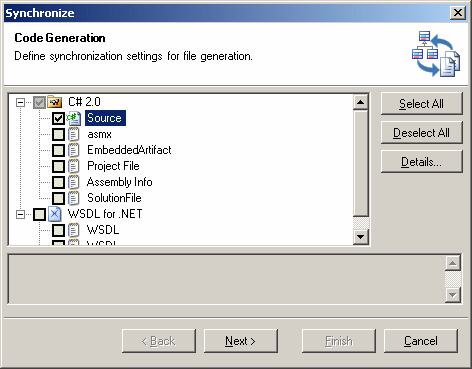Screen dimensions: 472x369
Task: Enable the asmx checkbox
Action: tap(58, 134)
